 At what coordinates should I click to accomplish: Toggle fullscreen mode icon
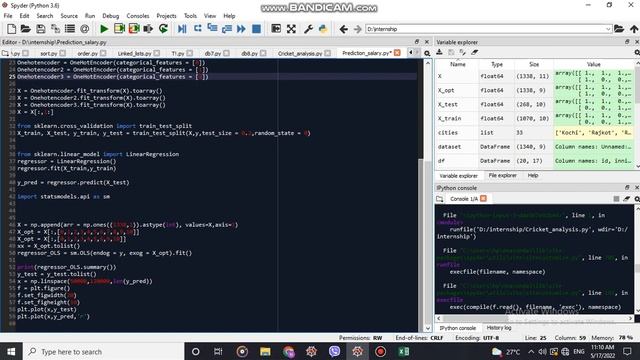tap(291, 29)
